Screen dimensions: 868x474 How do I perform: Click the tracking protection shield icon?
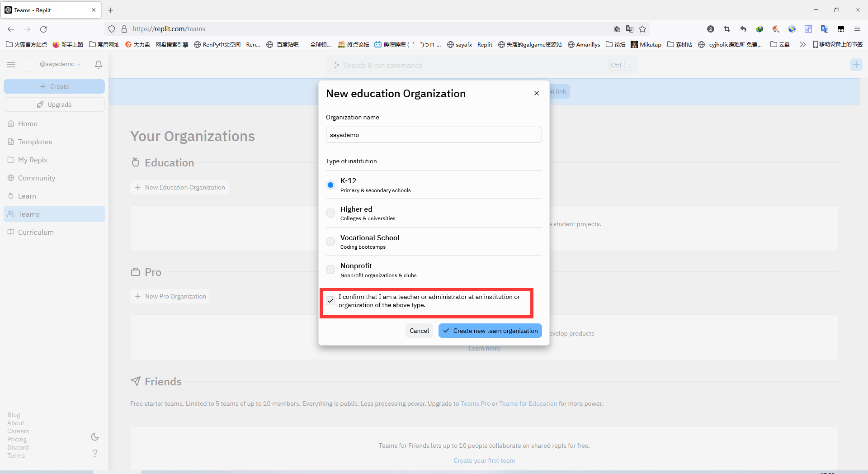coord(112,29)
